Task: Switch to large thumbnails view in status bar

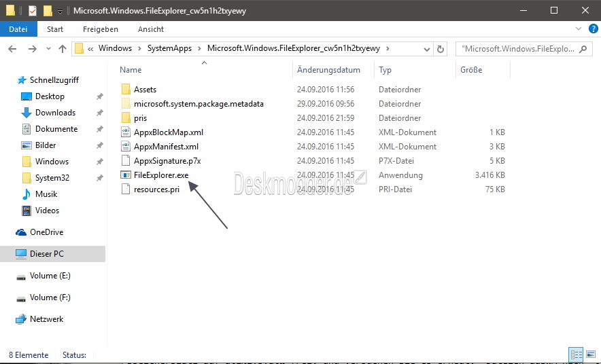Action: pyautogui.click(x=591, y=354)
